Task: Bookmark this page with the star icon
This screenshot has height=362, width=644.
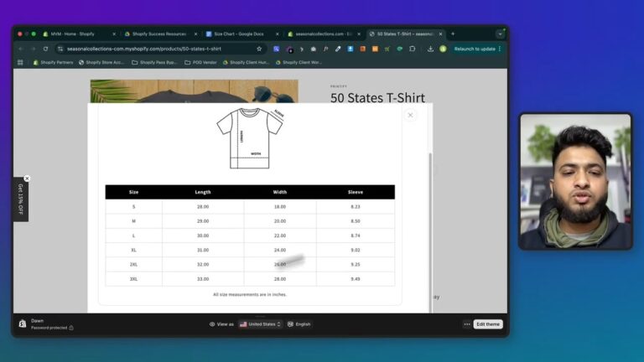Action: pos(259,49)
